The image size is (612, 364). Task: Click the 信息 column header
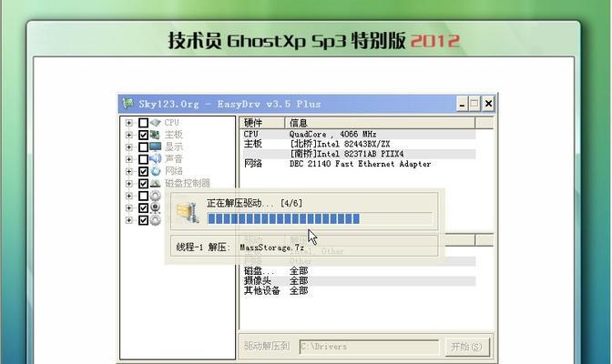click(380, 123)
